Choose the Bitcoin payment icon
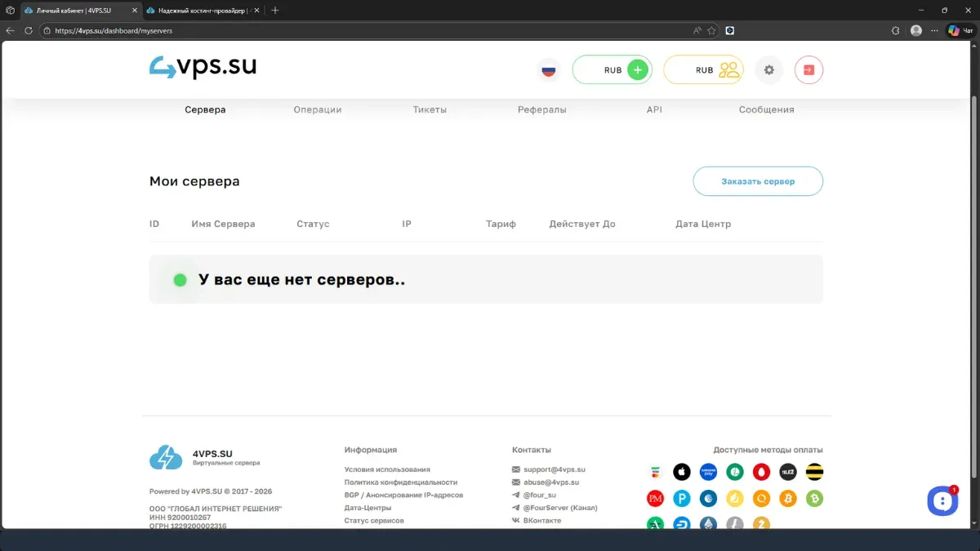The width and height of the screenshot is (980, 551). pos(787,498)
